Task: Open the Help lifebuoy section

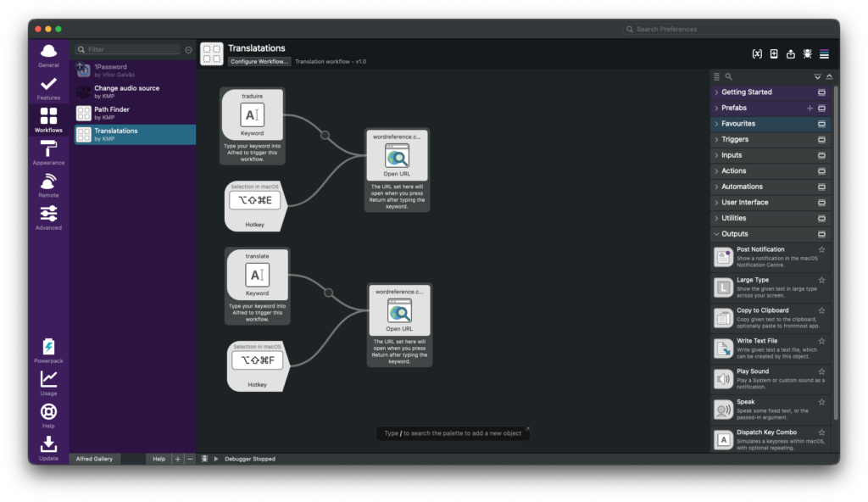Action: [x=48, y=416]
